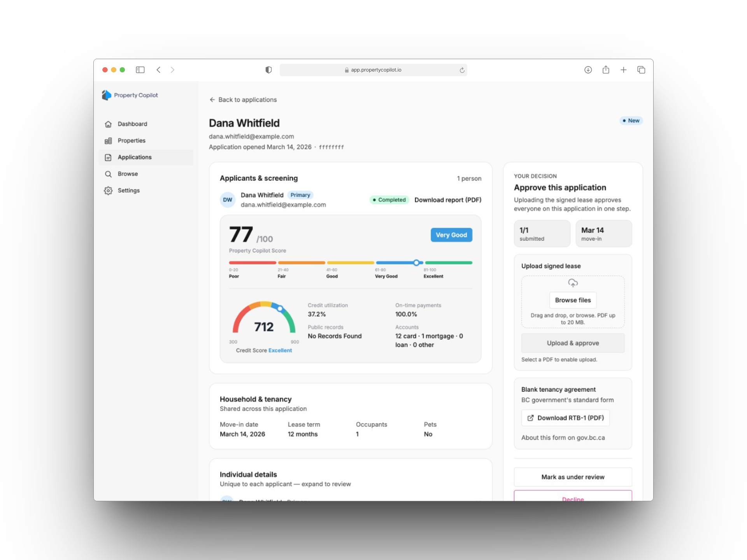This screenshot has width=747, height=560.
Task: Click the red Poor score segment
Action: (x=253, y=263)
